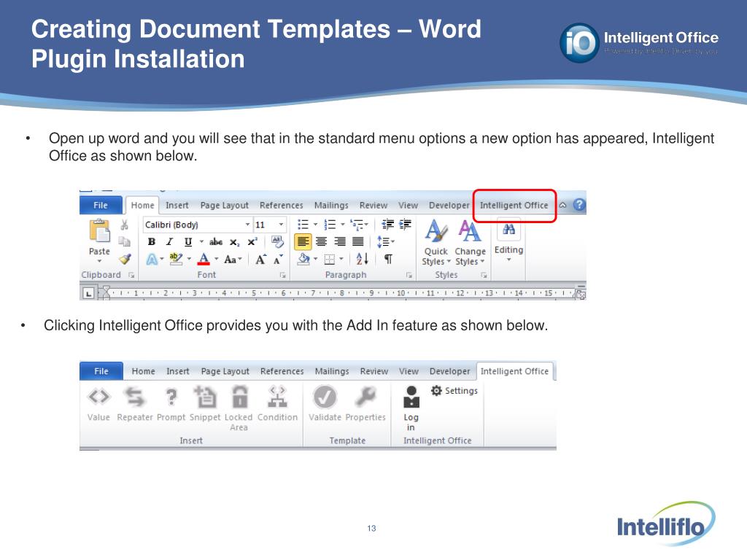This screenshot has width=747, height=560.
Task: Click the Cut scissors icon
Action: pyautogui.click(x=125, y=225)
